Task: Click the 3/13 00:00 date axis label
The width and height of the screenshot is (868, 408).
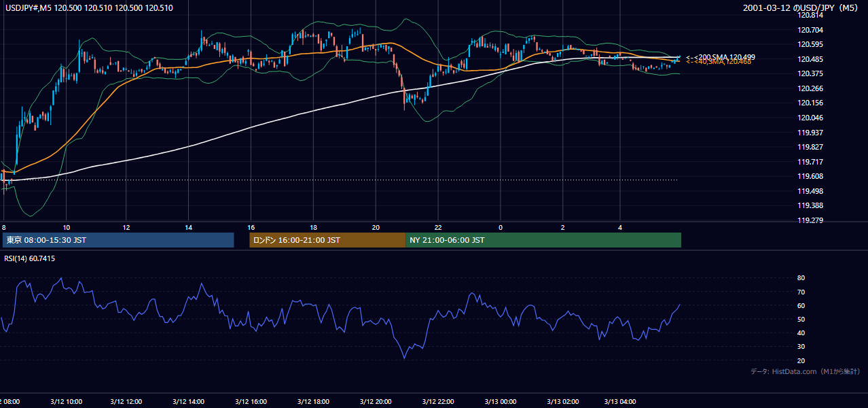Action: pyautogui.click(x=500, y=401)
